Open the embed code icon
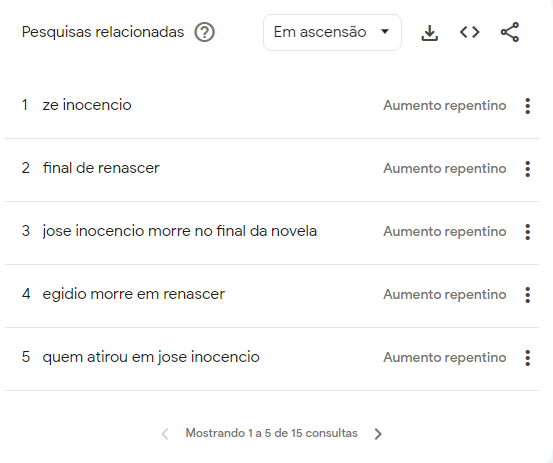 pyautogui.click(x=469, y=32)
